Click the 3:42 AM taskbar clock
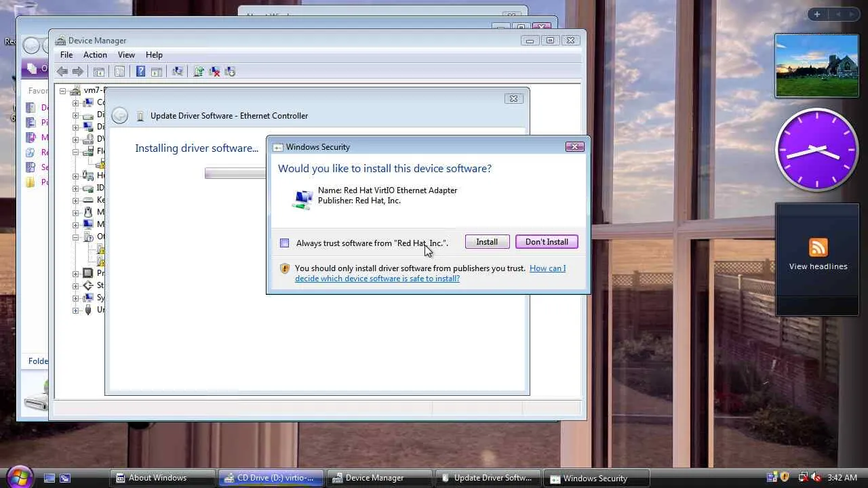The image size is (868, 488). click(x=843, y=478)
